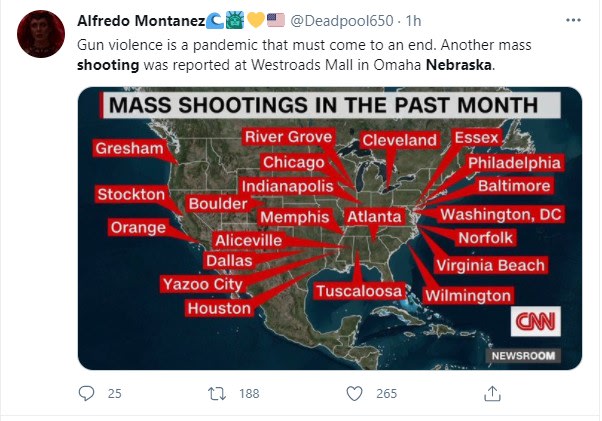Click the 1h timestamp of the tweet
The width and height of the screenshot is (602, 421).
413,21
